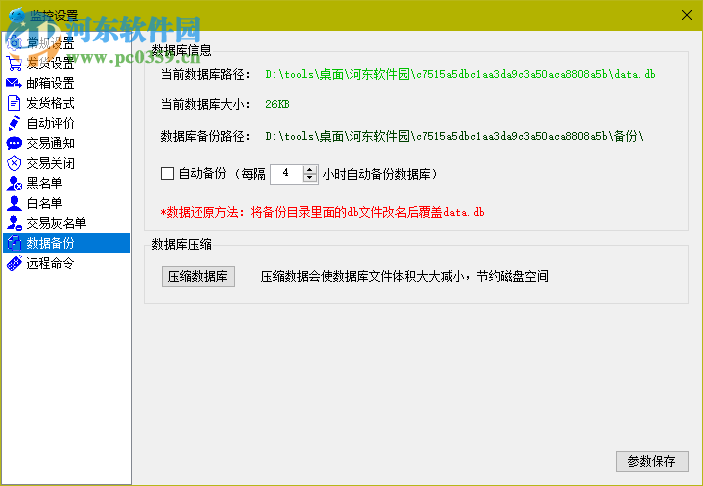Click the backup interval hours field
This screenshot has height=486, width=703.
point(287,174)
